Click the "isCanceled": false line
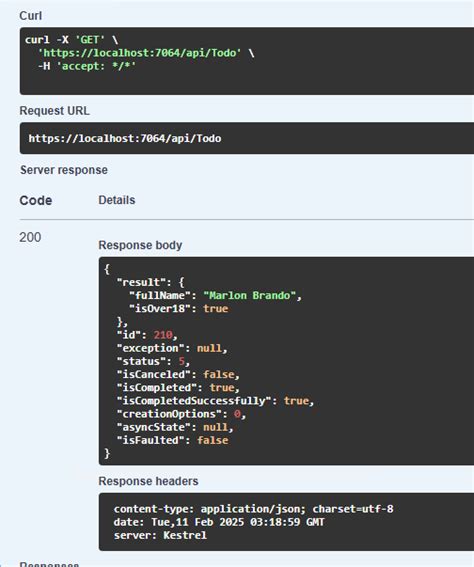The height and width of the screenshot is (567, 474). 178,374
